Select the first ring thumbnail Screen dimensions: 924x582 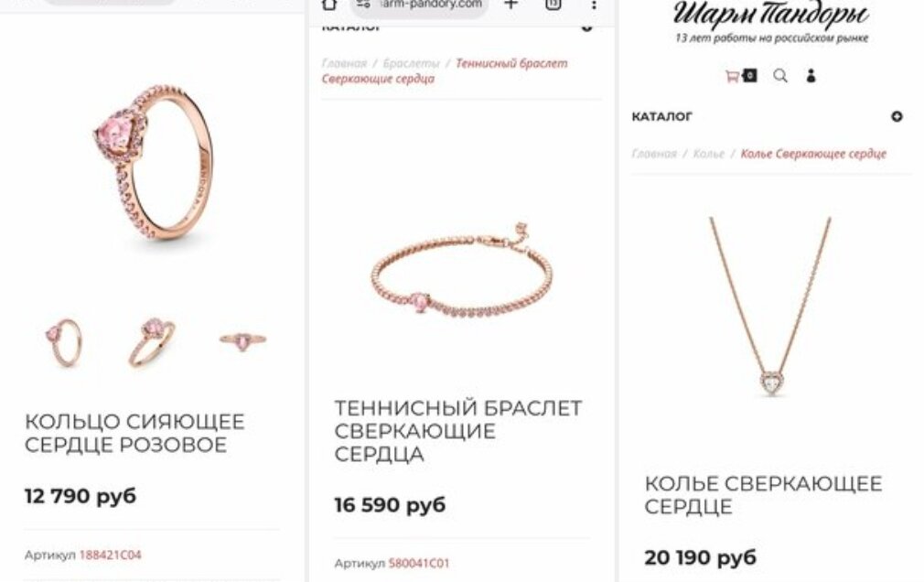(64, 342)
